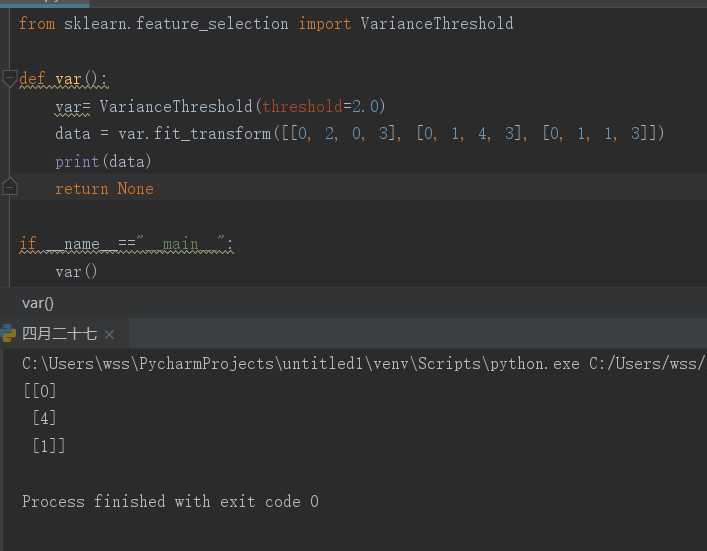Click the var() breadcrumb
This screenshot has width=707, height=551.
(x=38, y=303)
